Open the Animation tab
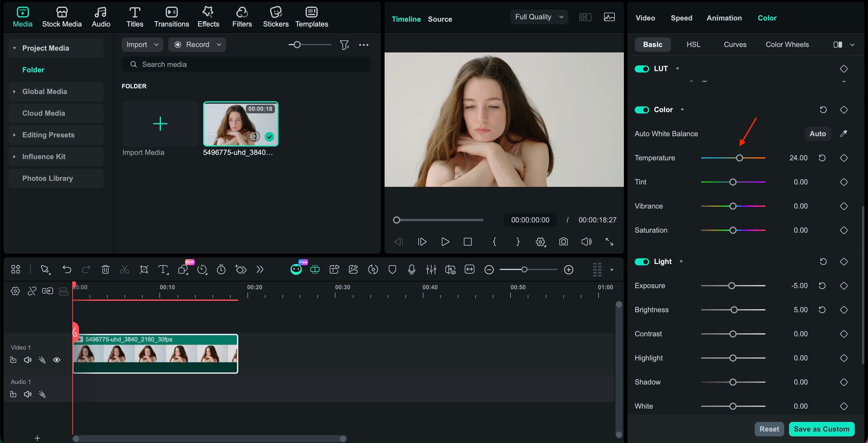Viewport: 868px width, 443px height. coord(724,18)
